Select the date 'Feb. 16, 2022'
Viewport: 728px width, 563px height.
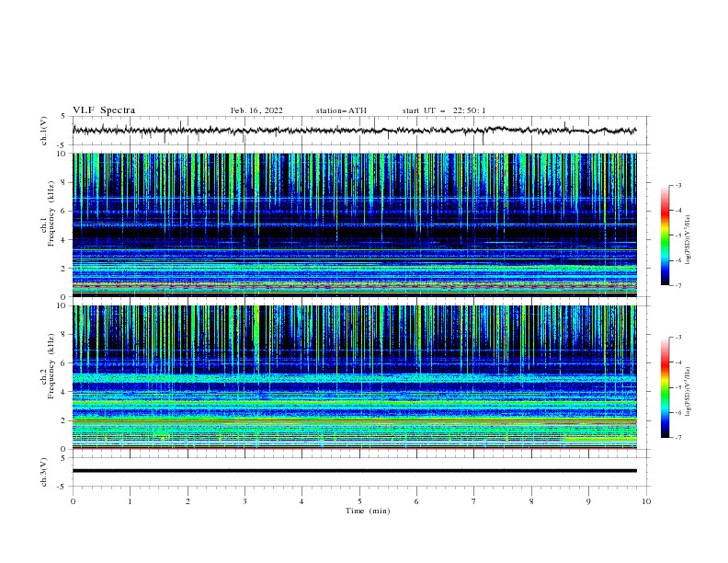tap(256, 110)
